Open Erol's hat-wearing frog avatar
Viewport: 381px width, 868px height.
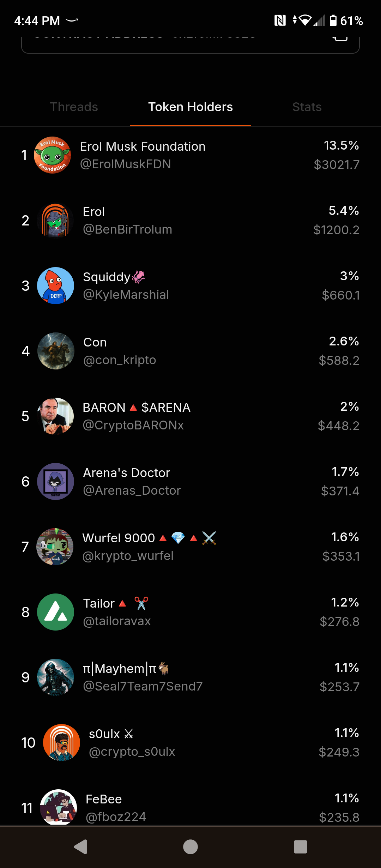click(x=55, y=221)
